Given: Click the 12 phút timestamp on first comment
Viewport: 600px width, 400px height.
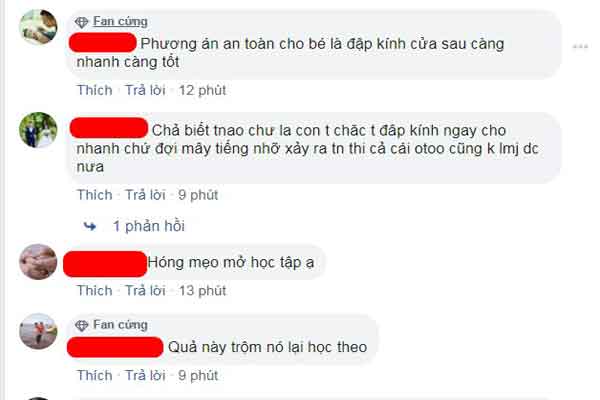Looking at the screenshot, I should 202,90.
